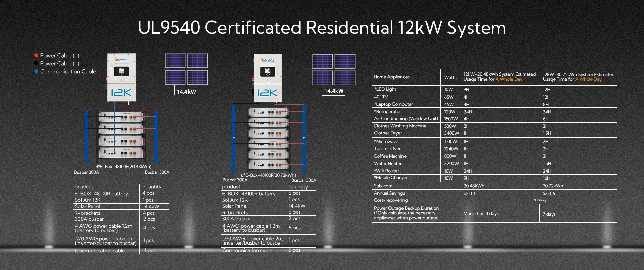
Task: Click the right Sol-Ark 12K inverter image
Action: coord(267,78)
